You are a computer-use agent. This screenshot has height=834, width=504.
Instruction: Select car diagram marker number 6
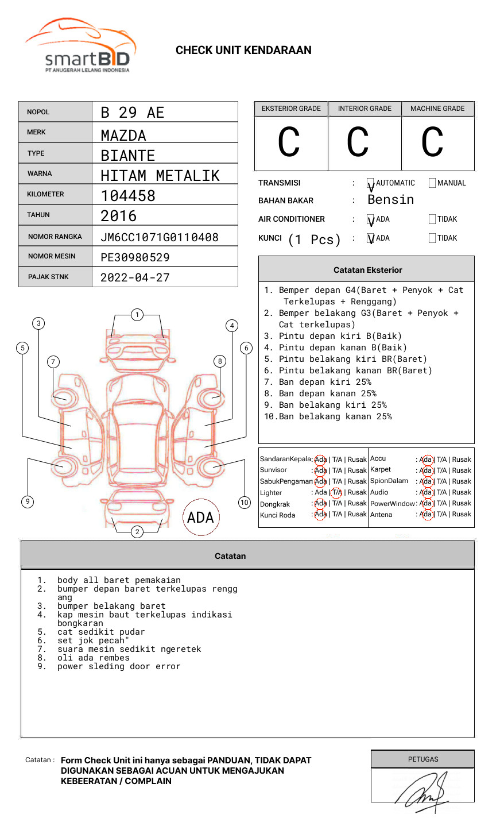[246, 347]
